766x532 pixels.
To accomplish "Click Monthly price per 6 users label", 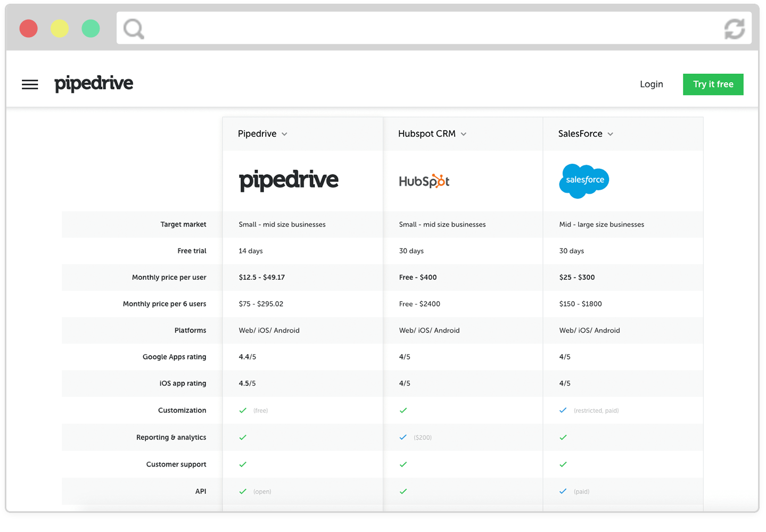I will pyautogui.click(x=164, y=304).
